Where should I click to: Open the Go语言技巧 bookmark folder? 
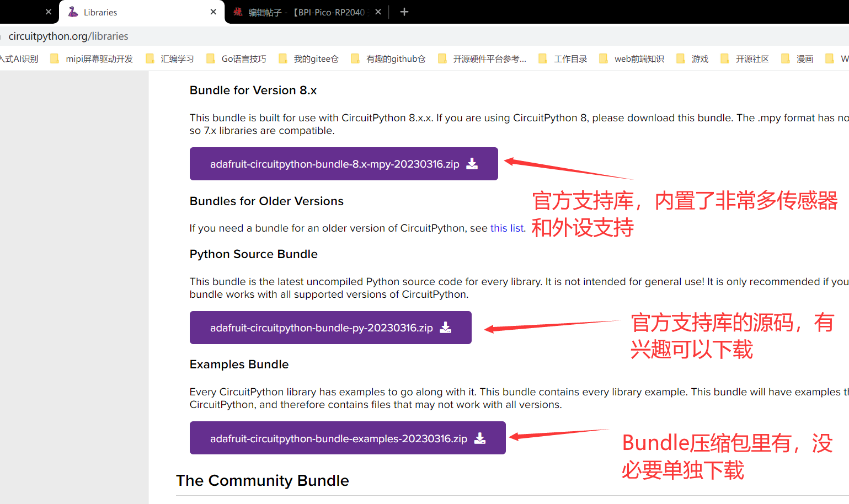[236, 59]
